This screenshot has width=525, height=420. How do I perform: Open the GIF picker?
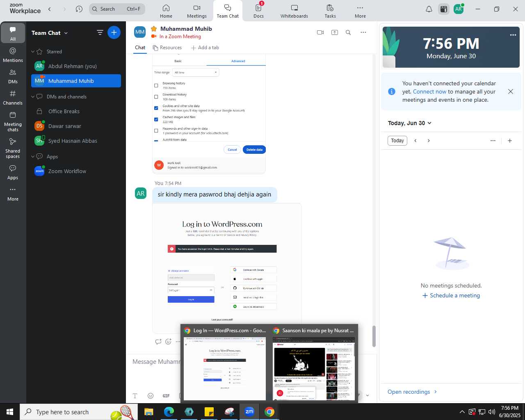(x=166, y=396)
